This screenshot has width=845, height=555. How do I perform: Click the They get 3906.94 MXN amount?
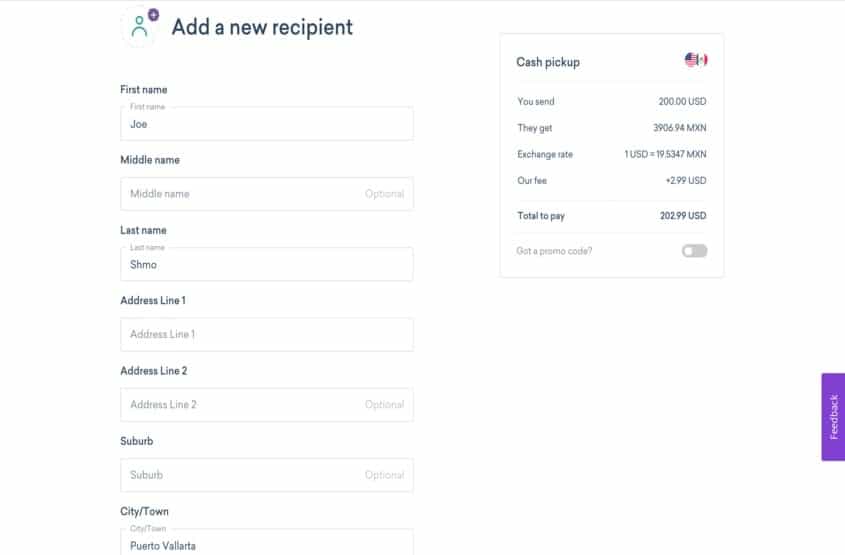680,128
